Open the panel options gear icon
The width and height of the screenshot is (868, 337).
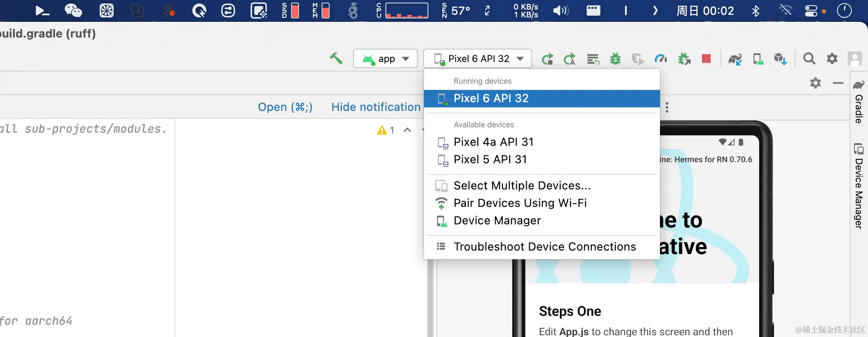tap(816, 83)
